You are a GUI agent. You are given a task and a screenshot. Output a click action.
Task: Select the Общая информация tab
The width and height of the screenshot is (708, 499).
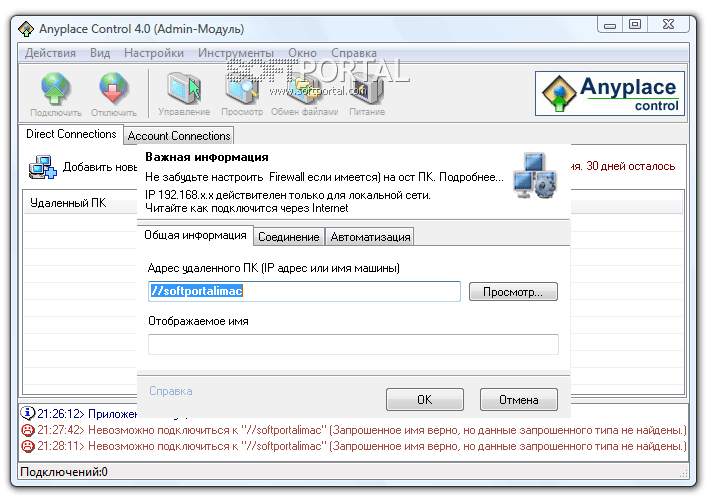tap(195, 235)
